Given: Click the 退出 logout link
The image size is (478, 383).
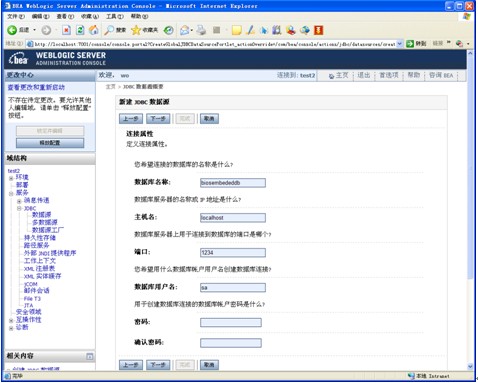Looking at the screenshot, I should (364, 75).
